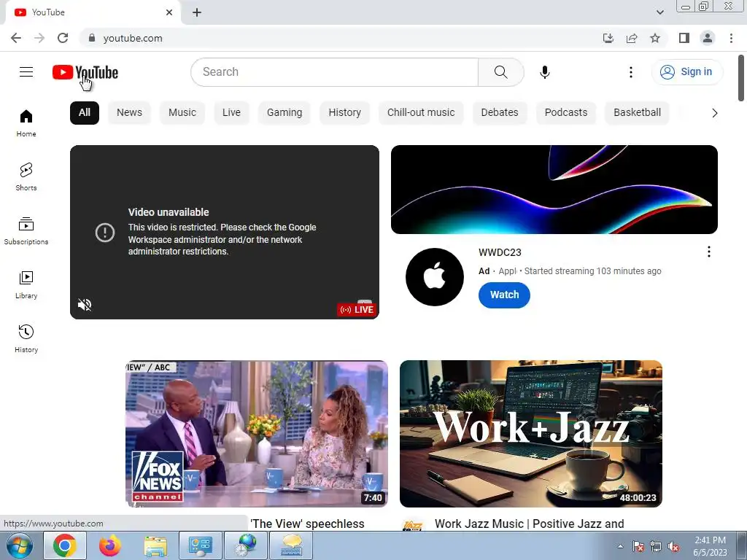Screen dimensions: 747x560
Task: Open YouTube settings three-dot menu
Action: click(x=631, y=72)
